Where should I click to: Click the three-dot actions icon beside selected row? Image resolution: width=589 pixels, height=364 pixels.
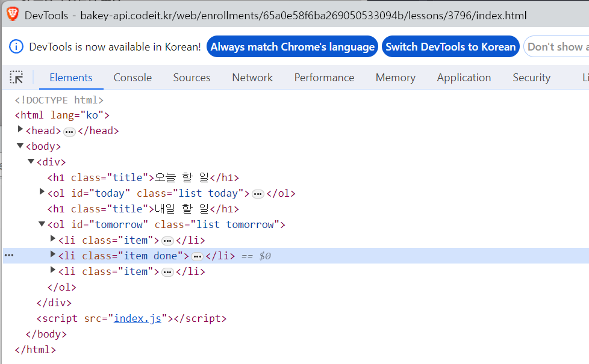pyautogui.click(x=9, y=255)
